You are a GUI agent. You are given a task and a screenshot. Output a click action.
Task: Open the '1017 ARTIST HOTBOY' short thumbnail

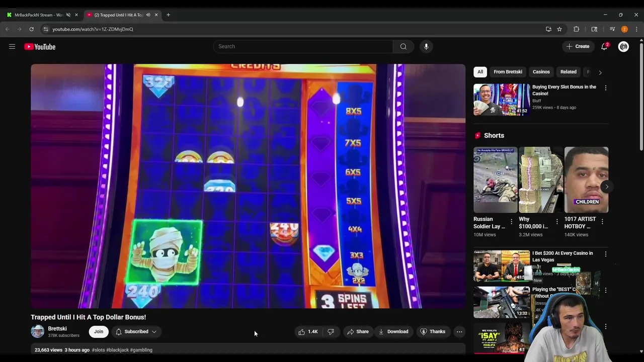pos(586,179)
